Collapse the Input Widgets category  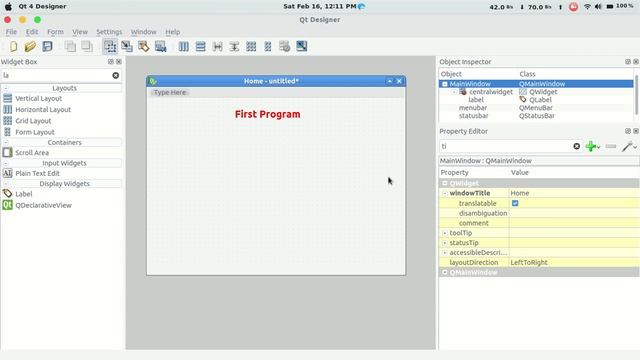(x=6, y=163)
